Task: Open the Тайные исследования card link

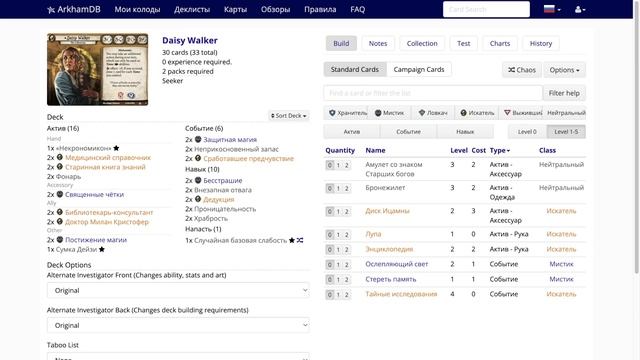Action: (x=401, y=294)
